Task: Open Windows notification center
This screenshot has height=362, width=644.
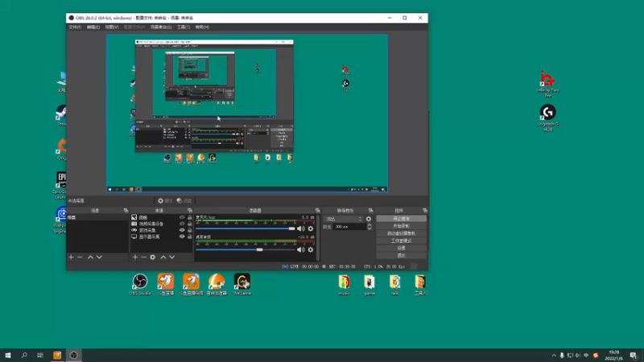Action: pos(634,356)
